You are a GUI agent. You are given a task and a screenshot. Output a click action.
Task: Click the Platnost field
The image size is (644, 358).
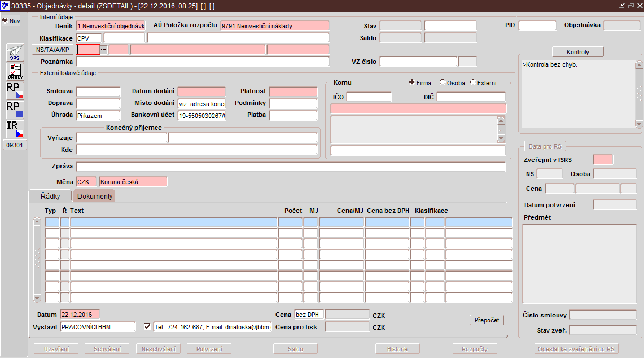coord(293,91)
